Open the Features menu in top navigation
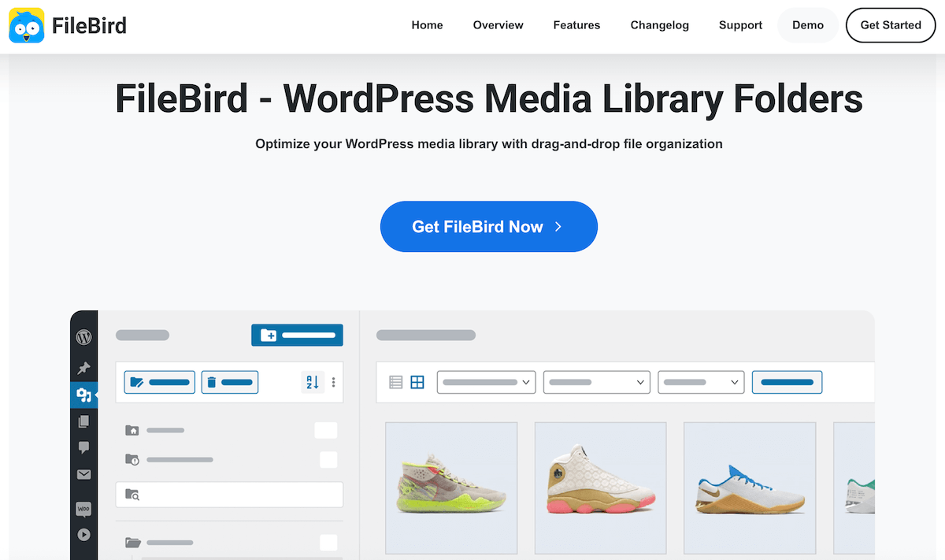The height and width of the screenshot is (560, 945). tap(576, 24)
